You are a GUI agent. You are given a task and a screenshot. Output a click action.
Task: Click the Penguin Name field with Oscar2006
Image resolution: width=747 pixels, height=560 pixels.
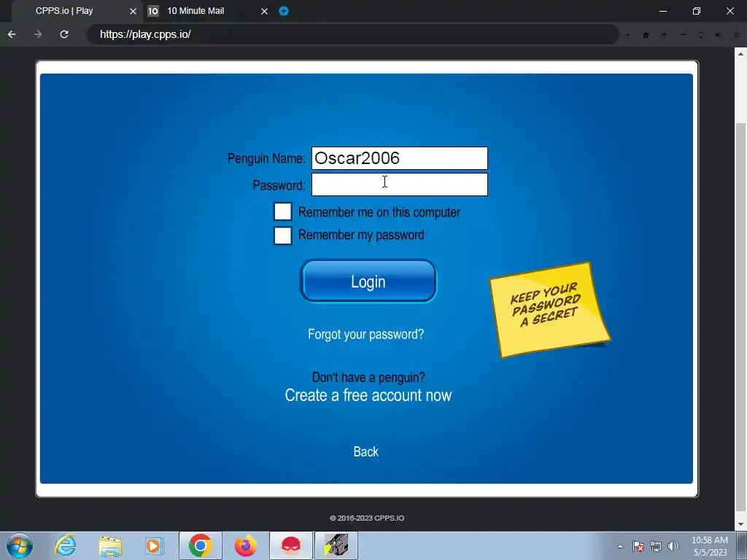[399, 158]
